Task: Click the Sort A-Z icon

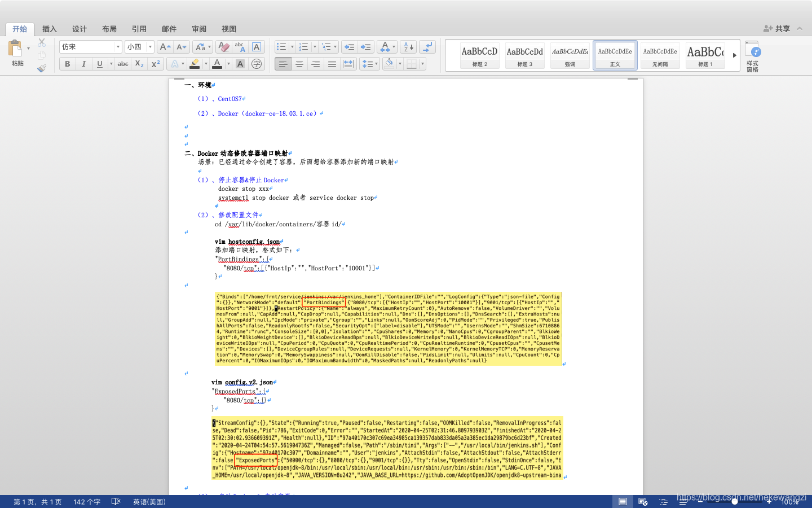Action: (408, 47)
